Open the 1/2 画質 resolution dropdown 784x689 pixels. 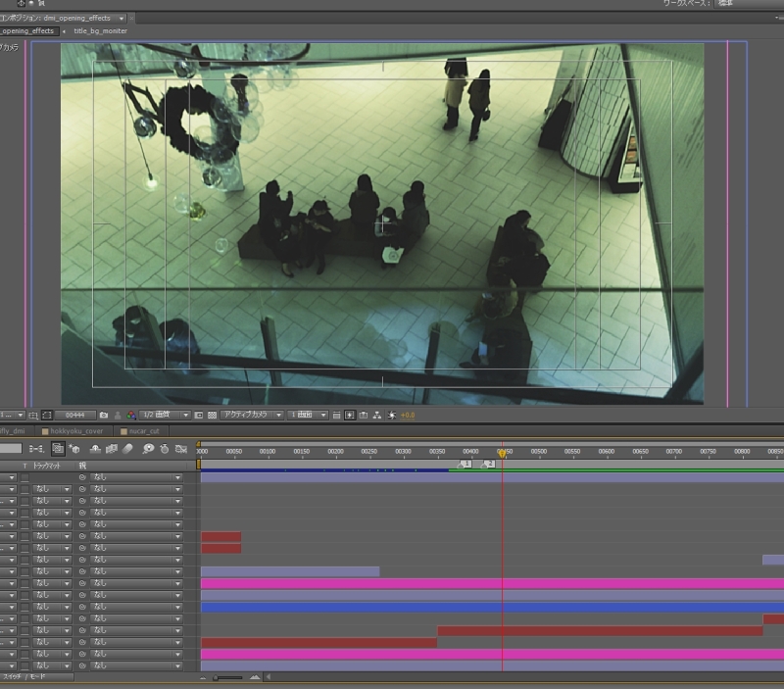click(164, 416)
